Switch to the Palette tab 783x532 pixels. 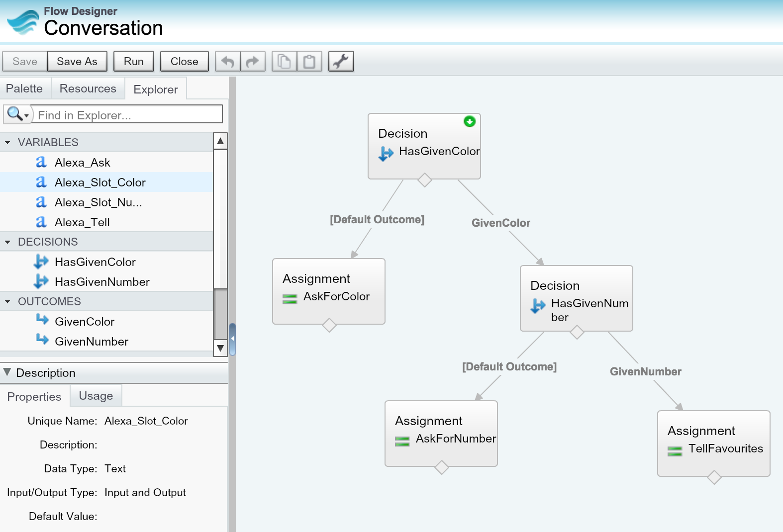pyautogui.click(x=24, y=89)
